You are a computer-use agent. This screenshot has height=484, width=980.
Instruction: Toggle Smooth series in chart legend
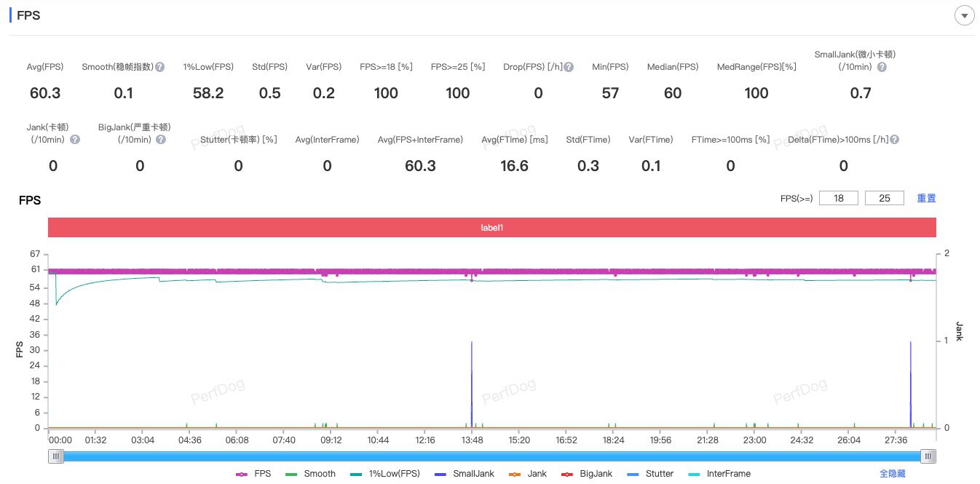(x=310, y=474)
